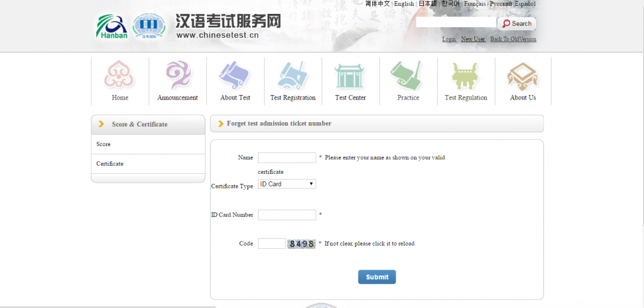
Task: Click the Home navigation icon
Action: (x=119, y=76)
